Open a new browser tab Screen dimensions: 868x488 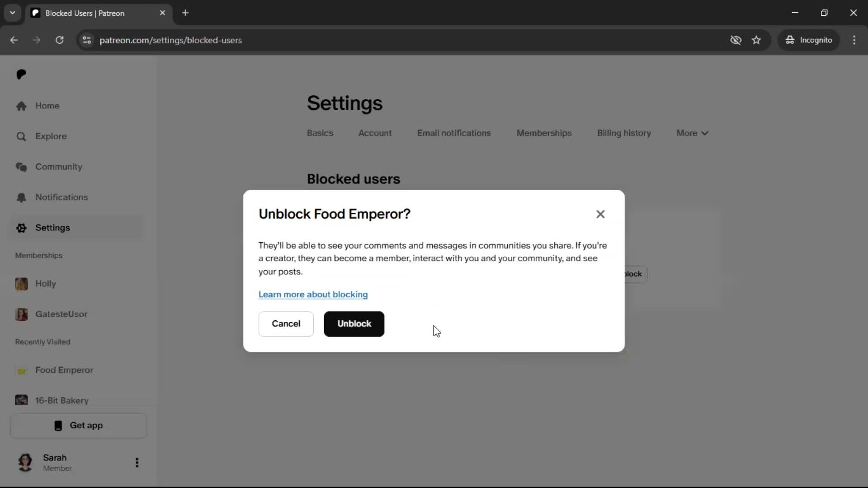click(185, 13)
